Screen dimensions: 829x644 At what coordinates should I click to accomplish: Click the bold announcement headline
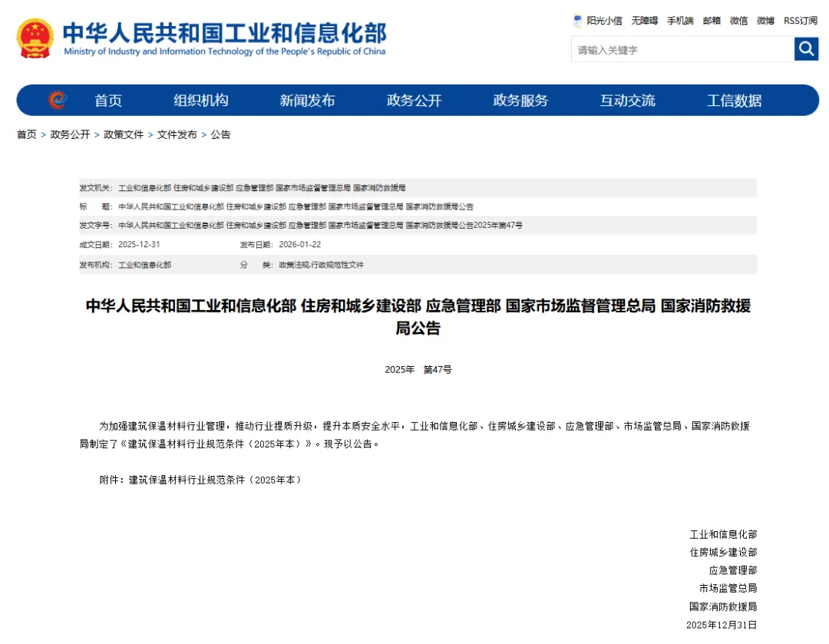(x=418, y=317)
